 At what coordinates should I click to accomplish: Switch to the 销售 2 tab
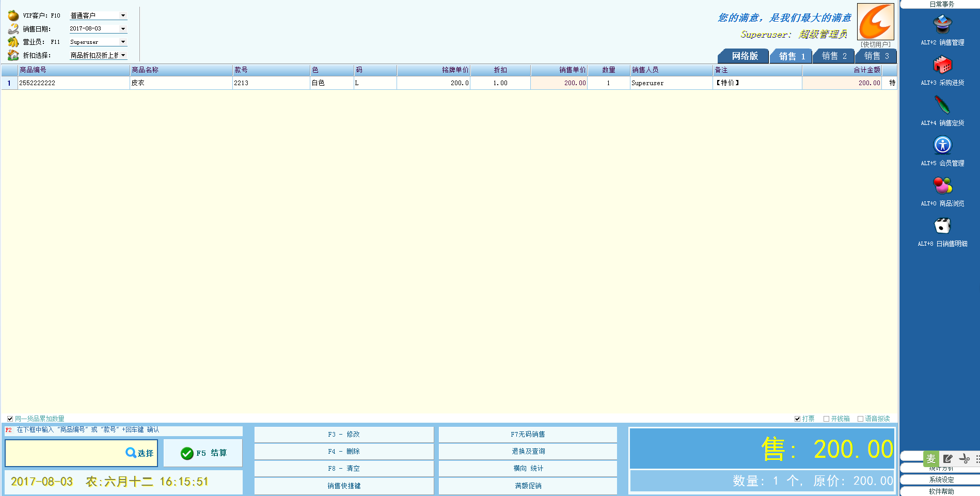834,56
